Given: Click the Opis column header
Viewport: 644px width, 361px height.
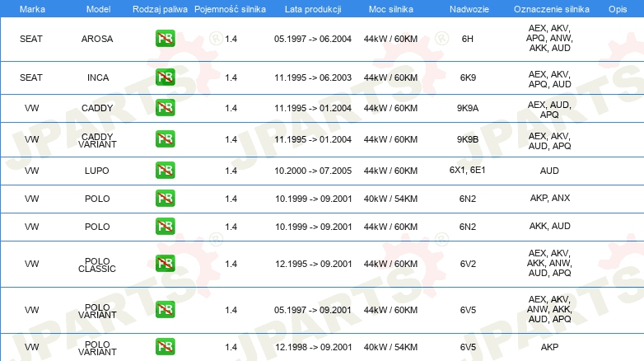Looking at the screenshot, I should pyautogui.click(x=618, y=9).
